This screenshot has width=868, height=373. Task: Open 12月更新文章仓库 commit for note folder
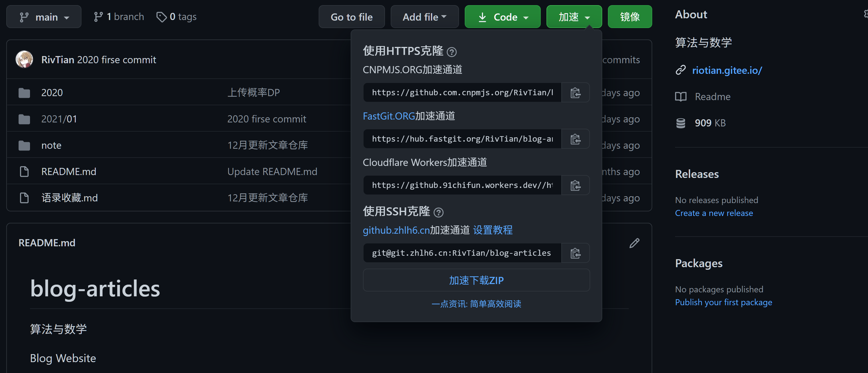268,145
